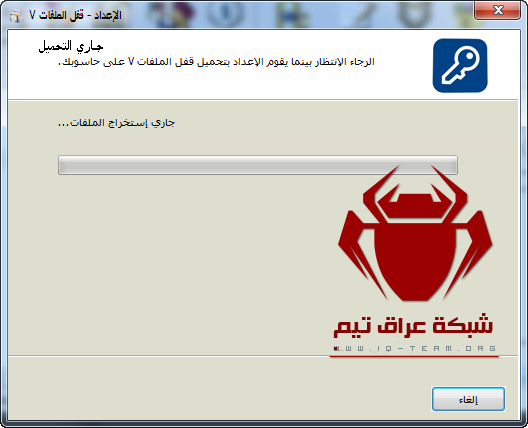This screenshot has height=428, width=528.
Task: Click the status text جاري إستخراج الملفات
Action: 117,123
